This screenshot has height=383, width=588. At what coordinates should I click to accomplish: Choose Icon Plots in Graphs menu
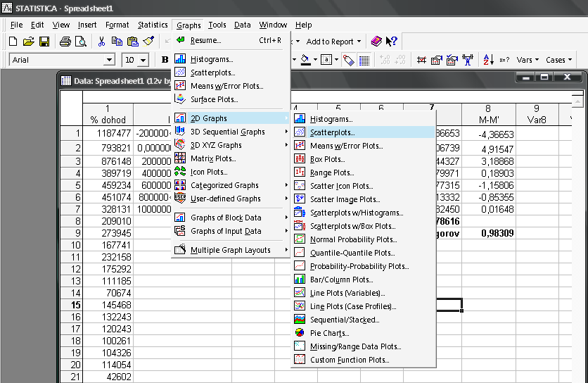pyautogui.click(x=231, y=172)
